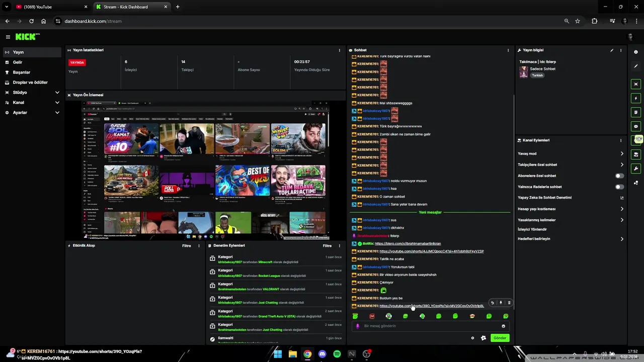The image size is (644, 362).
Task: Open the hamburger menu beside the KICK logo
Action: point(8,37)
